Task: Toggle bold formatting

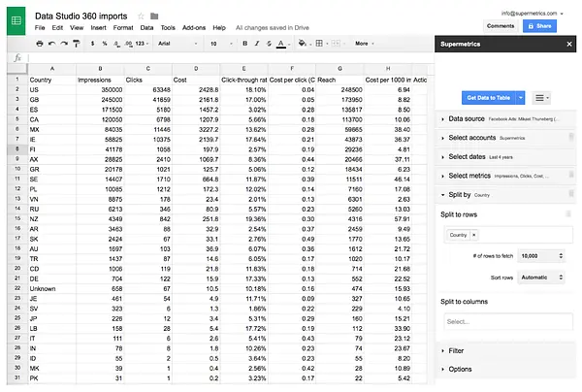Action: pyautogui.click(x=245, y=44)
